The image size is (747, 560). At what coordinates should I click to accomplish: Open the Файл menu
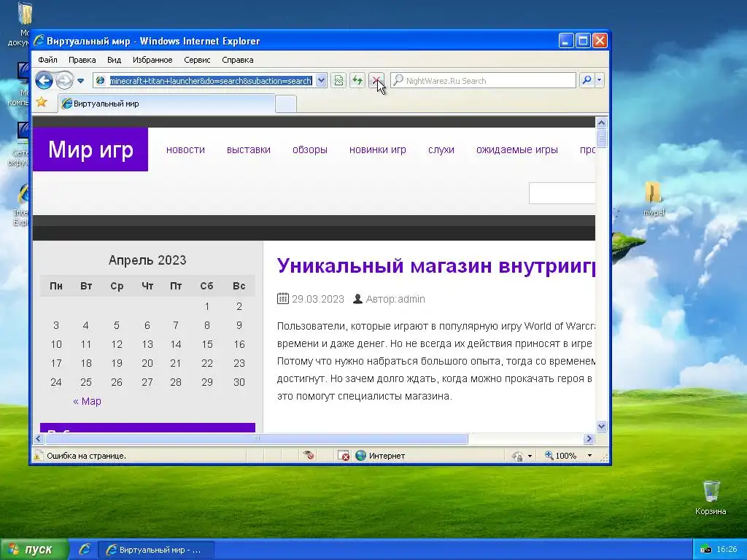47,60
